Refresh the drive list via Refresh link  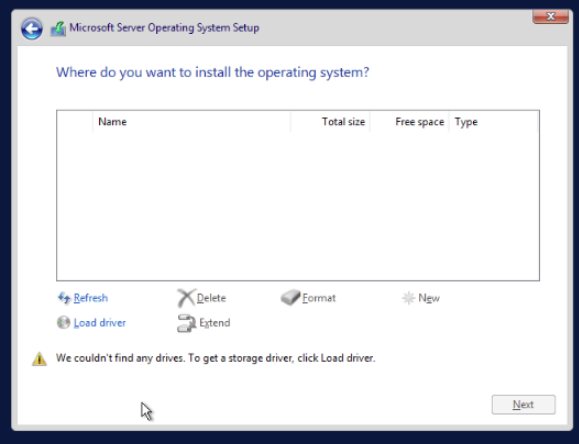[91, 298]
